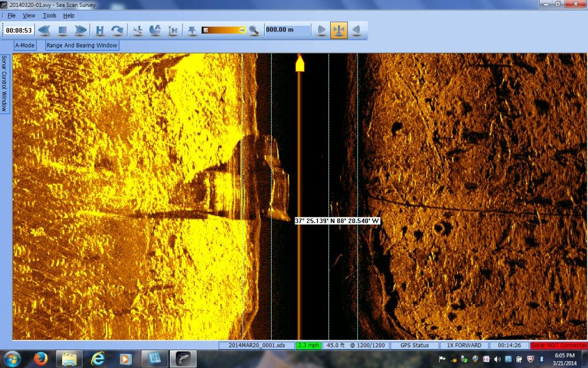The width and height of the screenshot is (588, 368).
Task: Stop the sonar playback
Action: [63, 30]
